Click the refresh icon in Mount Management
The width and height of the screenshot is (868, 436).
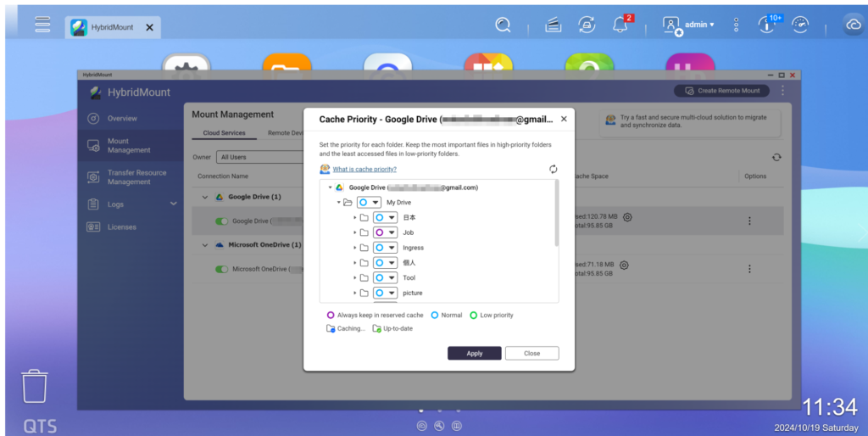pos(776,157)
